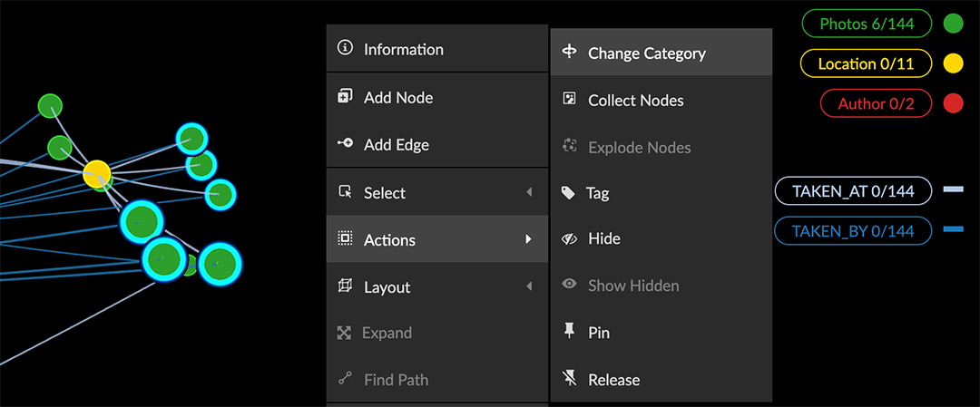This screenshot has width=980, height=407.
Task: Toggle the TAKEN_AT 0/144 edge filter
Action: click(x=852, y=191)
